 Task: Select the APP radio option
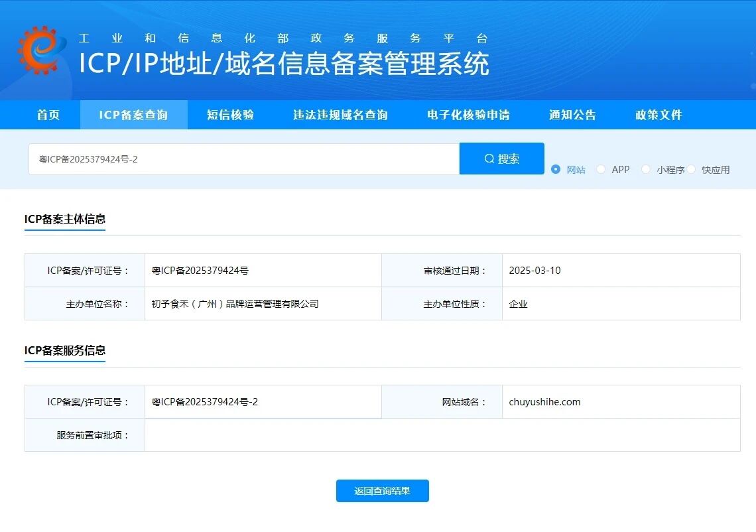(x=601, y=169)
